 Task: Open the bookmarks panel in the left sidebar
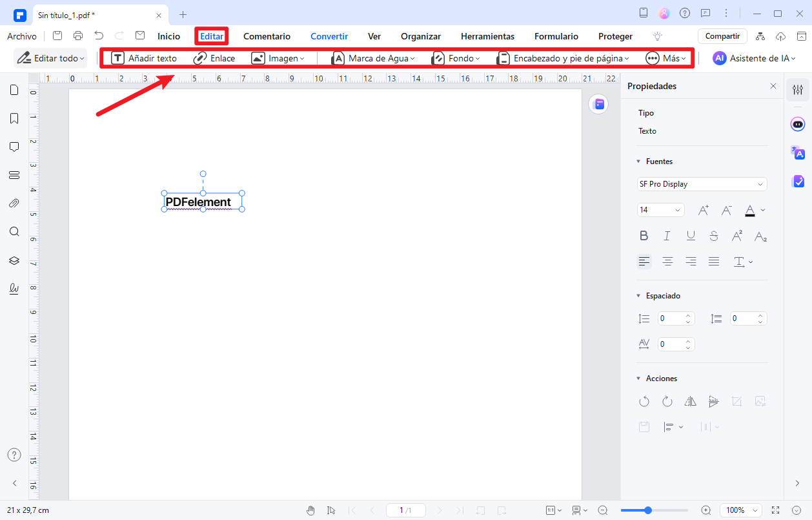(14, 118)
